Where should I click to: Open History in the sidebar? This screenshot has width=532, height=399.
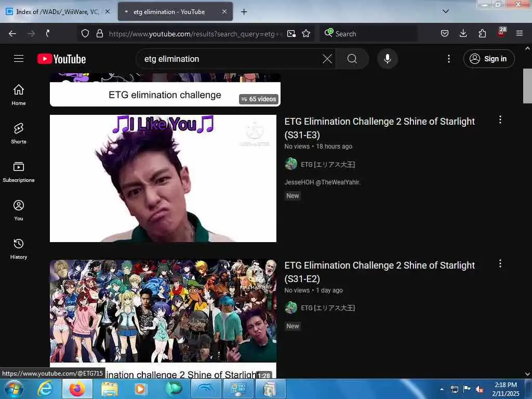[x=19, y=249]
